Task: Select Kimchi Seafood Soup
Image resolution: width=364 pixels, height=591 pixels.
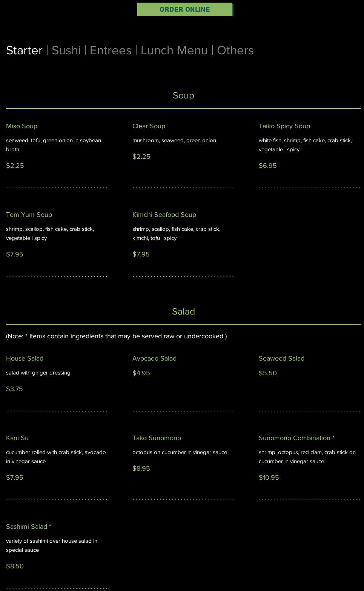Action: pos(164,215)
